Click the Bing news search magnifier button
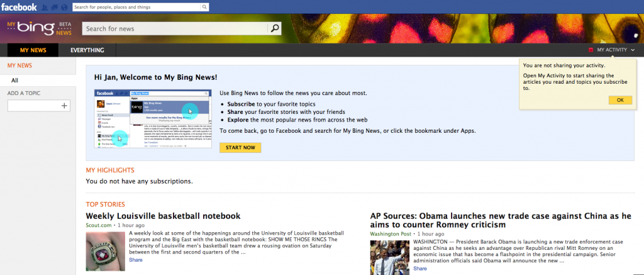The width and height of the screenshot is (644, 275). pos(275,28)
